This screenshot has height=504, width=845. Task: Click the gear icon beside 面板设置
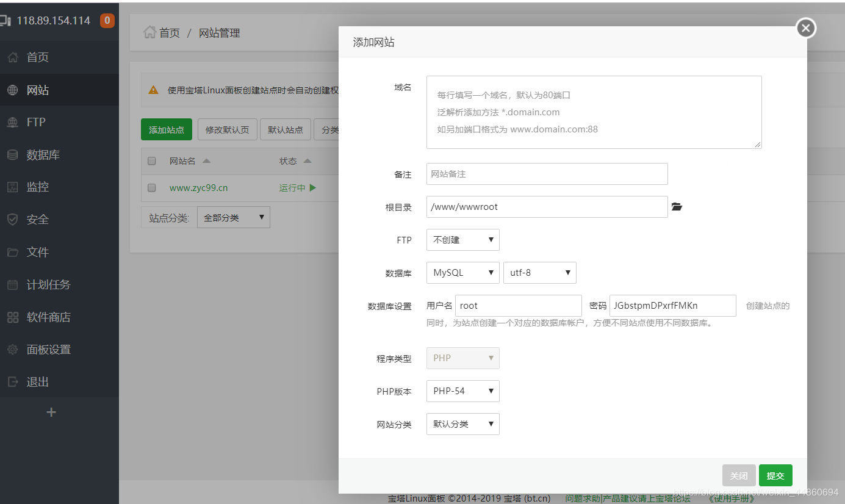point(13,350)
